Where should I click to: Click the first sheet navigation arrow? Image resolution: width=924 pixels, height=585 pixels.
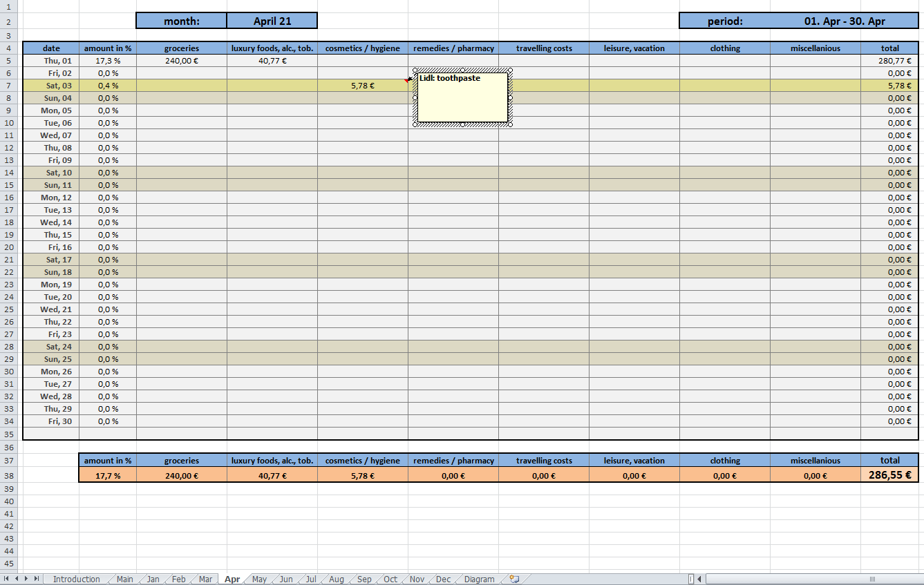pos(7,579)
